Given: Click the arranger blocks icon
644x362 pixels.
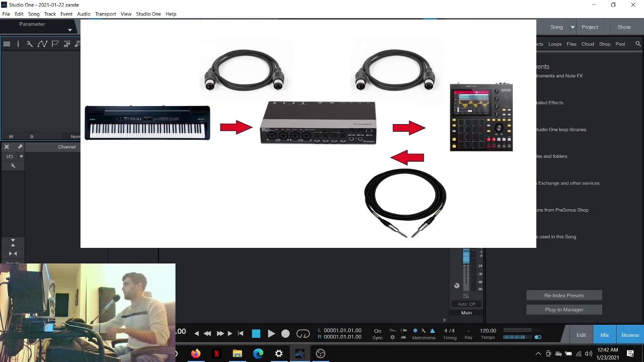Looking at the screenshot, I should (x=67, y=44).
